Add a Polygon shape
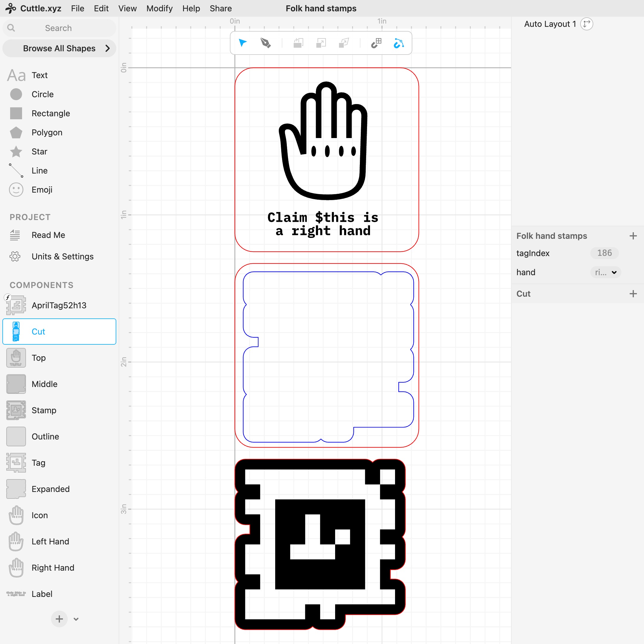The height and width of the screenshot is (644, 644). click(x=36, y=132)
